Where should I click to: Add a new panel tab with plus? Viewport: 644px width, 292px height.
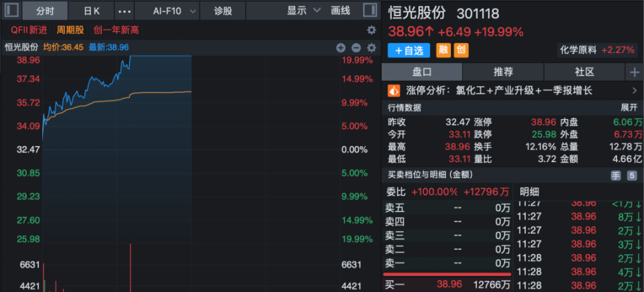point(635,72)
